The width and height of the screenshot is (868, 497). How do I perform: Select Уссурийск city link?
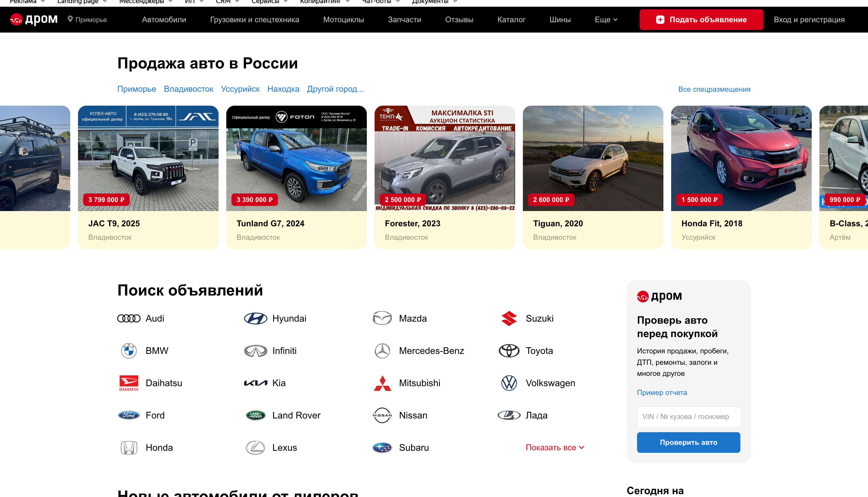(240, 89)
